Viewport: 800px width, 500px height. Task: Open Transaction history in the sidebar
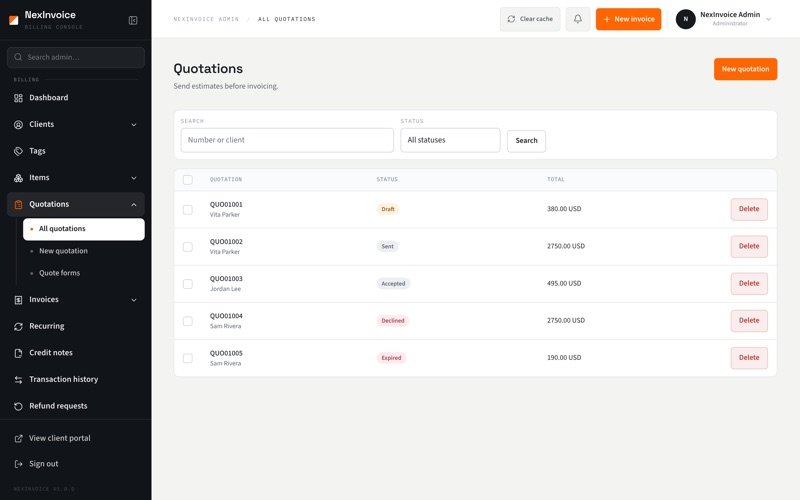76,380
